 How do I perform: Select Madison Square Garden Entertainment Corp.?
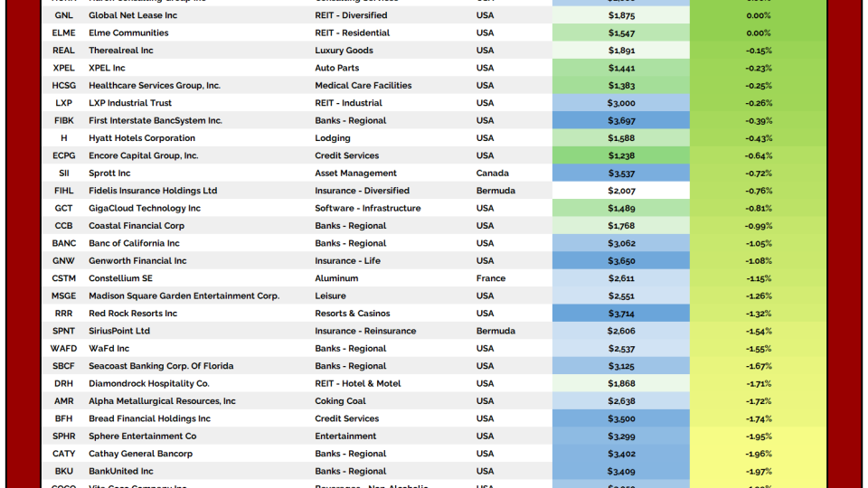(184, 296)
